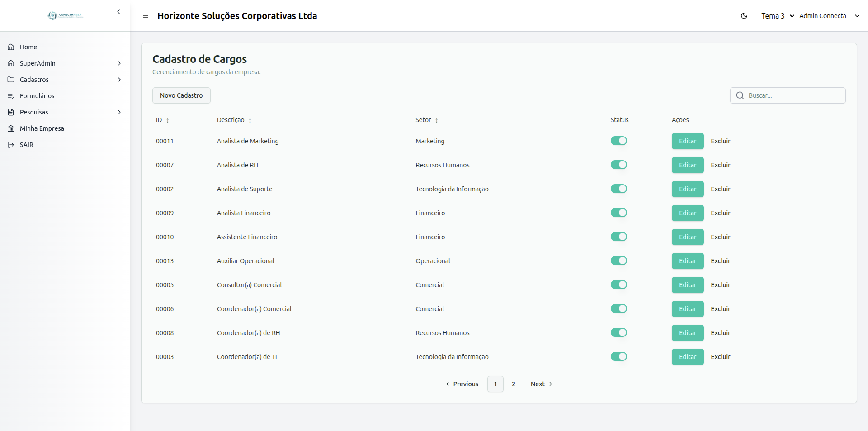Click the Minha Empresa building icon

pyautogui.click(x=11, y=128)
